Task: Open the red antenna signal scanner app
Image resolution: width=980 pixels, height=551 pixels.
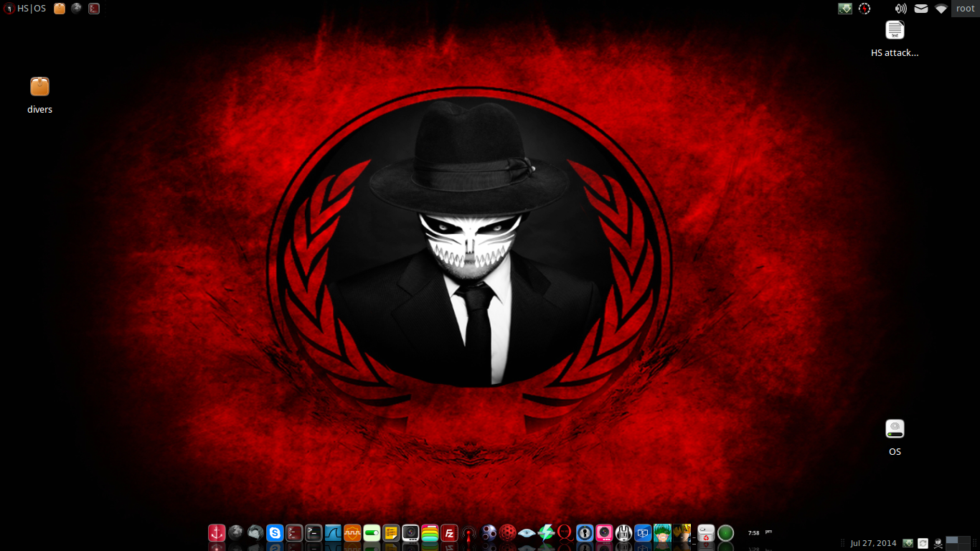Action: (x=468, y=534)
